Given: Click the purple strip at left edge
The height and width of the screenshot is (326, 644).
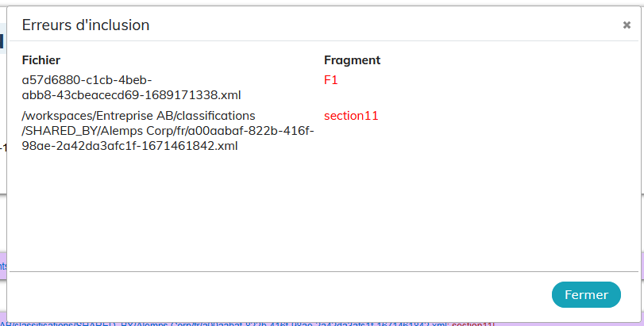Looking at the screenshot, I should (x=3, y=266).
